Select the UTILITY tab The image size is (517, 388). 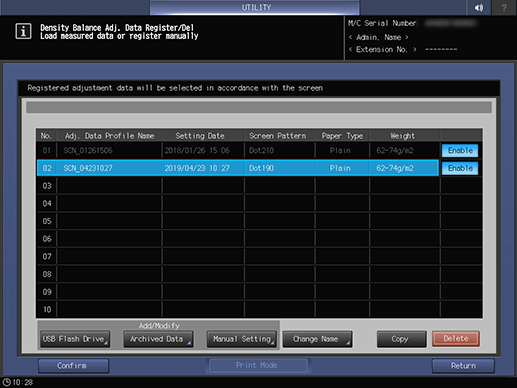tap(255, 7)
